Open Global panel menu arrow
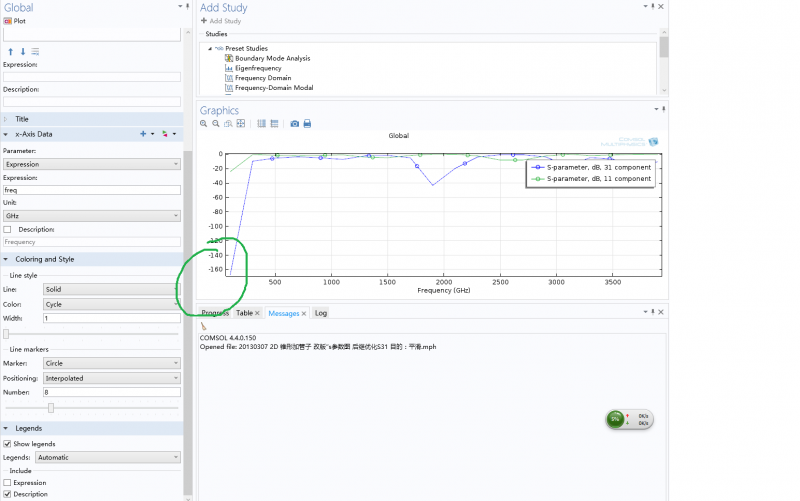 180,6
